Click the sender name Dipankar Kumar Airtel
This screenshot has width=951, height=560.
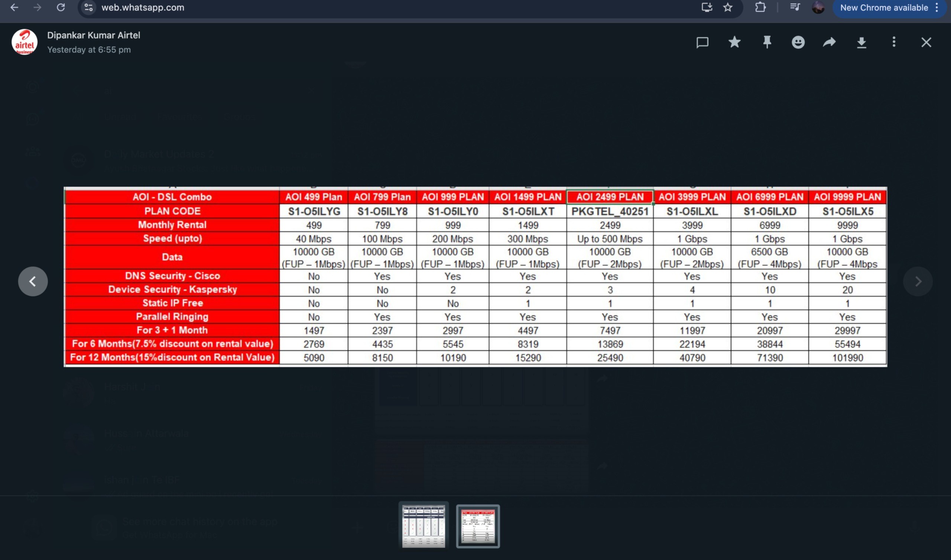[94, 35]
